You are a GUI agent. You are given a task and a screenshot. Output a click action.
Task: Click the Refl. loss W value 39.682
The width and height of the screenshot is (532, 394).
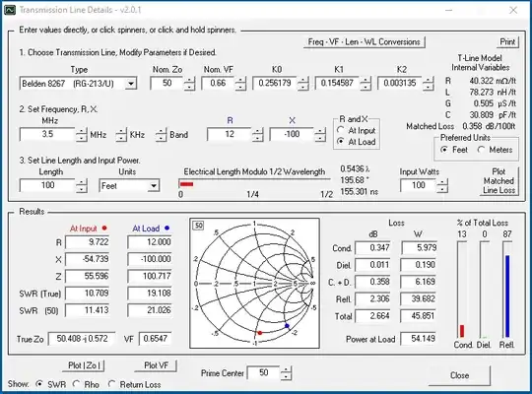click(x=419, y=299)
